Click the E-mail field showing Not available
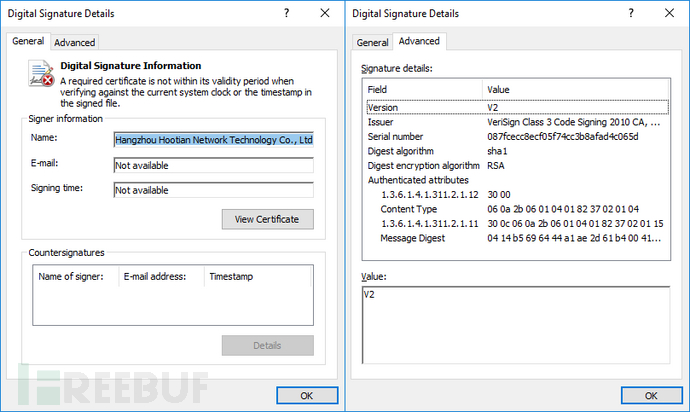The width and height of the screenshot is (690, 412). pyautogui.click(x=213, y=165)
